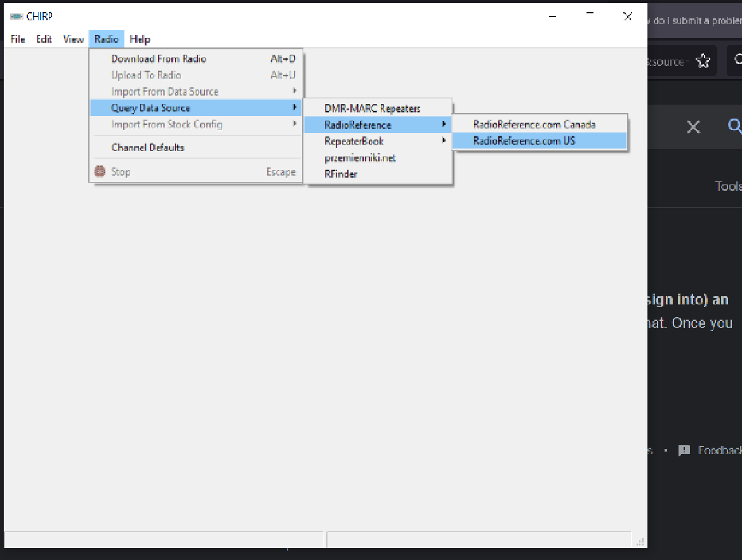Click the Feedback link in browser

[x=710, y=450]
